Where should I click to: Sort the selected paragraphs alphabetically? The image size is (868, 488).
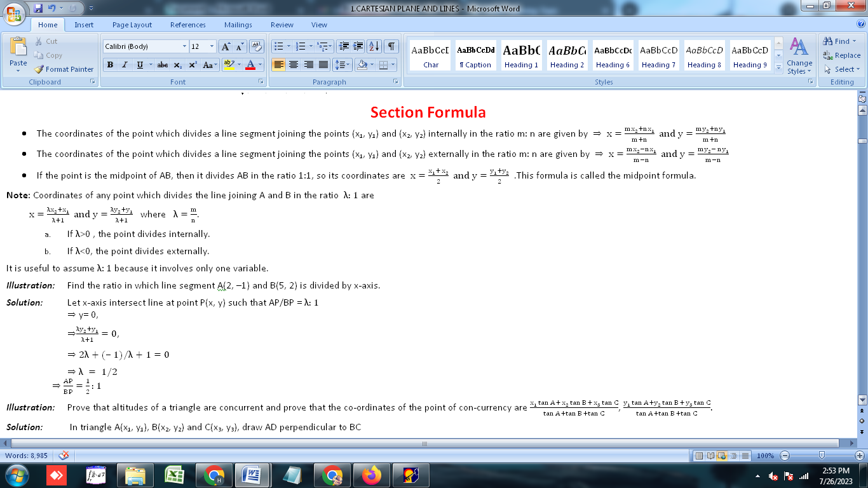point(374,46)
